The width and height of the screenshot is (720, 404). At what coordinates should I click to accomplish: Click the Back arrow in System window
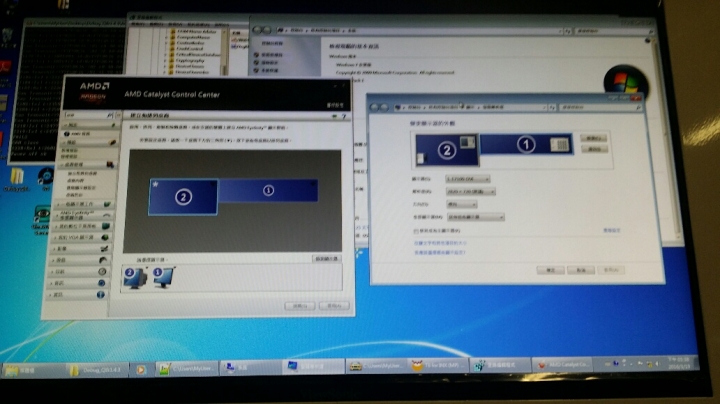click(x=257, y=30)
